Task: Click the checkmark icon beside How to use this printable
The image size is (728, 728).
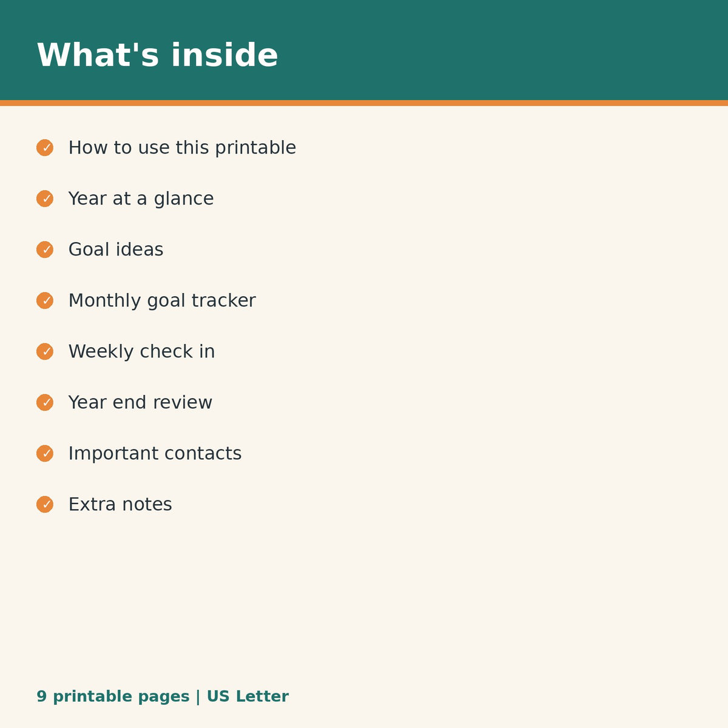Action: [x=45, y=148]
